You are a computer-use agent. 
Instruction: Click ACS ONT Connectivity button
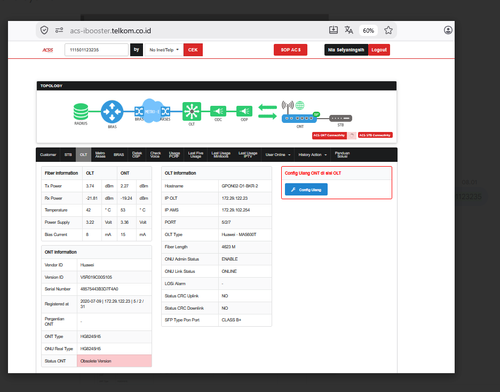click(x=329, y=135)
